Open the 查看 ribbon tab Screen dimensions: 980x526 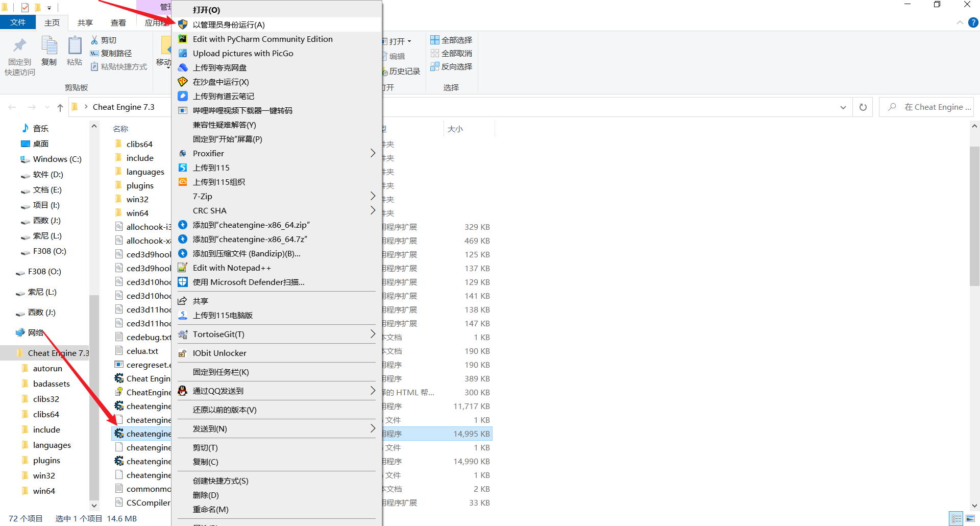(x=118, y=22)
